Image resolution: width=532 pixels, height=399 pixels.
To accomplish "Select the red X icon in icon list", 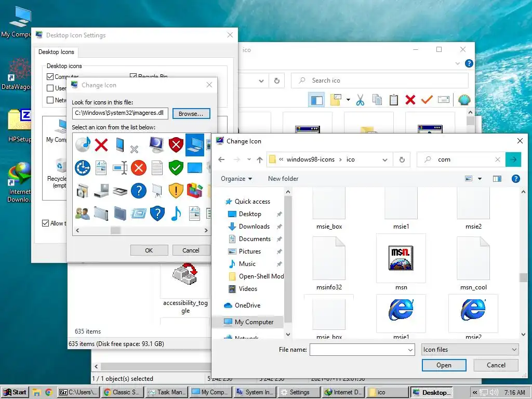I will click(101, 145).
